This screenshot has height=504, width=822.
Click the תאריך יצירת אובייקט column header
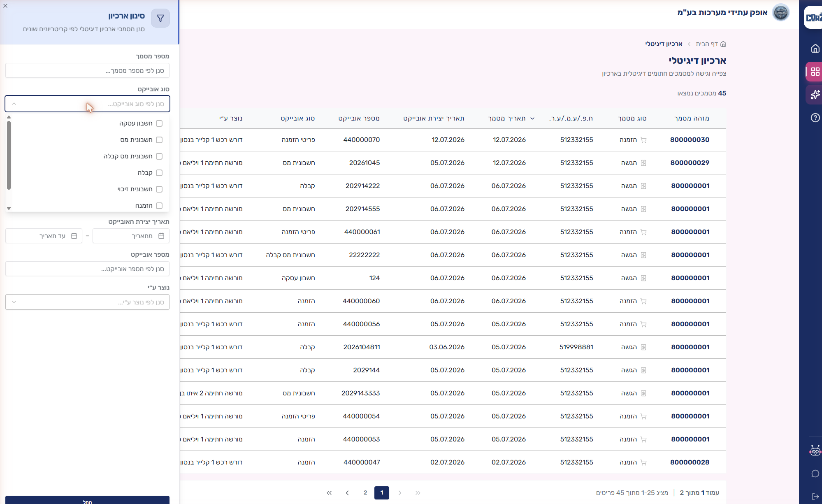point(434,118)
